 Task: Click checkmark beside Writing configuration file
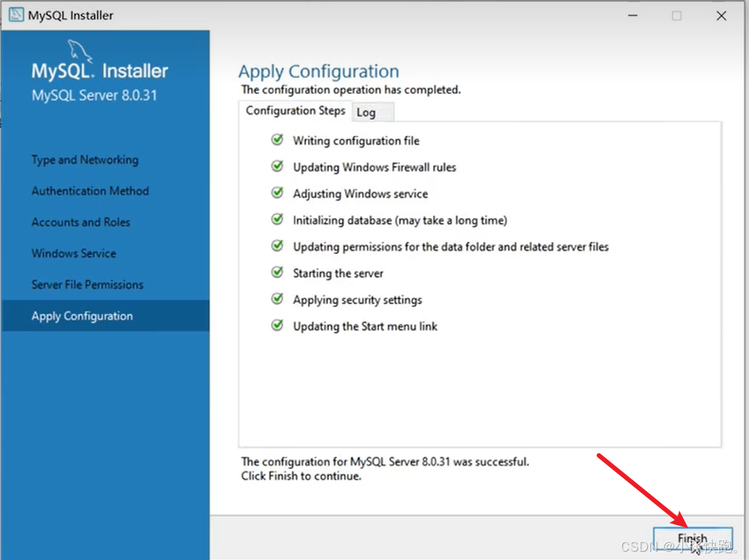(277, 140)
